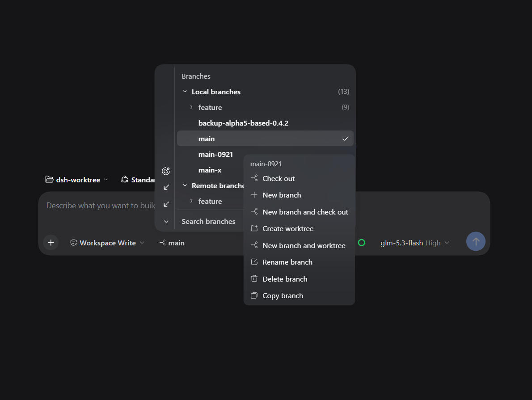Open the Standard mode dropdown
This screenshot has height=400, width=532.
pos(138,180)
